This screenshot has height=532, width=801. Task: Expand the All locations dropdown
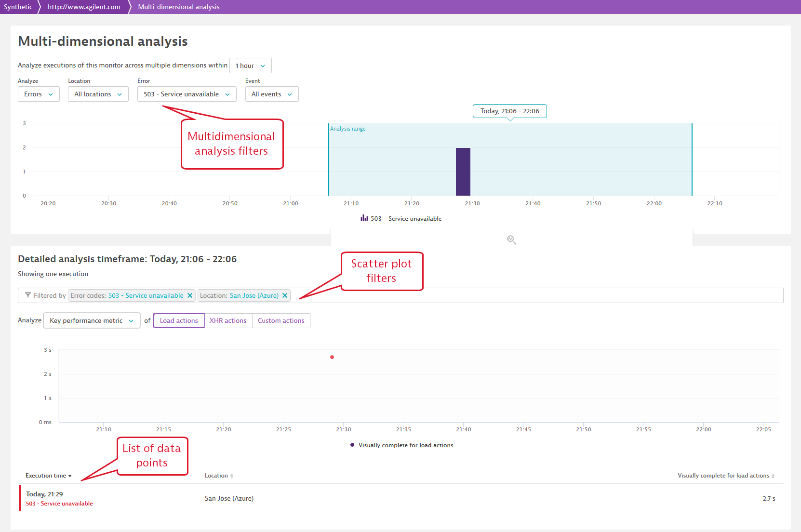[98, 94]
